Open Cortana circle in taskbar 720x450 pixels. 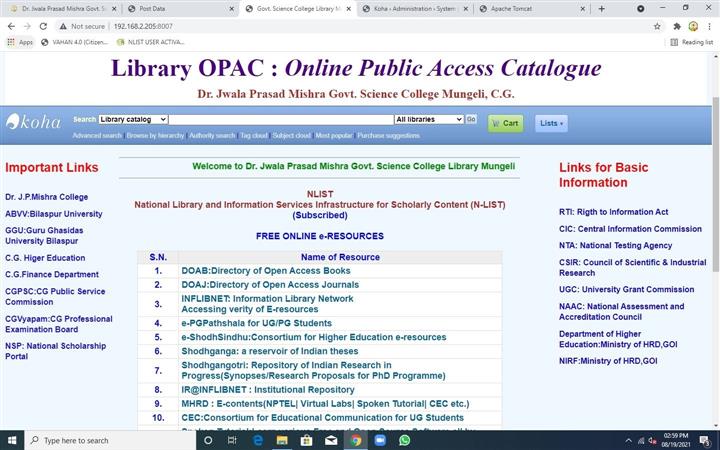(208, 440)
